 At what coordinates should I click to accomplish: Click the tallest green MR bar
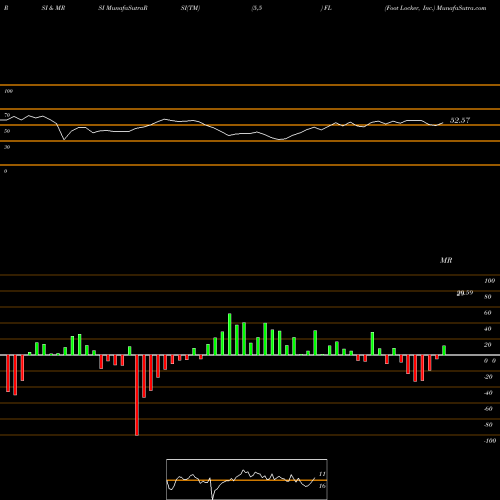[230, 334]
